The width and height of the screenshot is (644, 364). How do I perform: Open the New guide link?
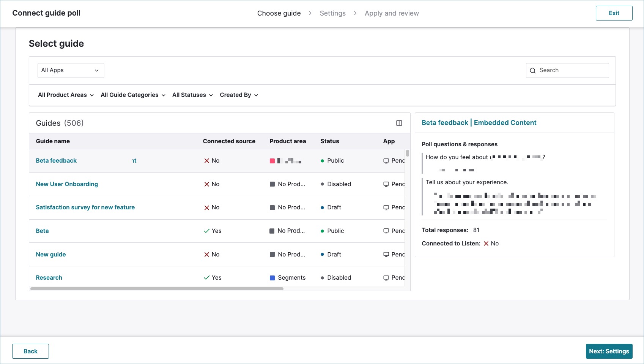[x=51, y=255]
